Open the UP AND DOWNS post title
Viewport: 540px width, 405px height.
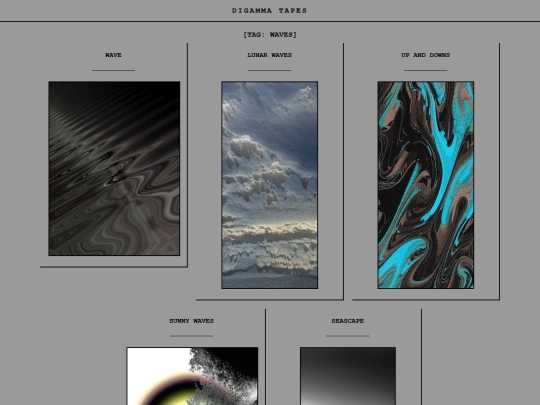[426, 55]
